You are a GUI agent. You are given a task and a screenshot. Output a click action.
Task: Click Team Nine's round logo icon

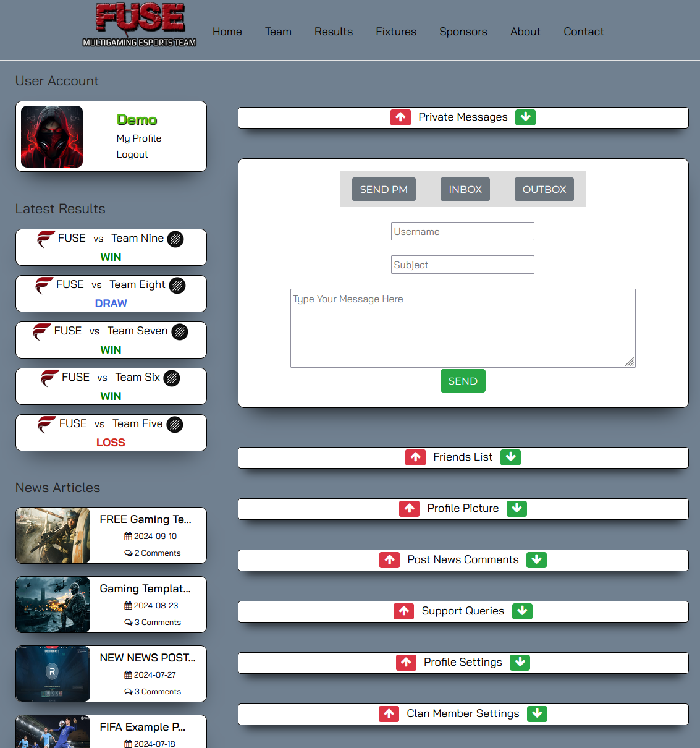(x=175, y=239)
